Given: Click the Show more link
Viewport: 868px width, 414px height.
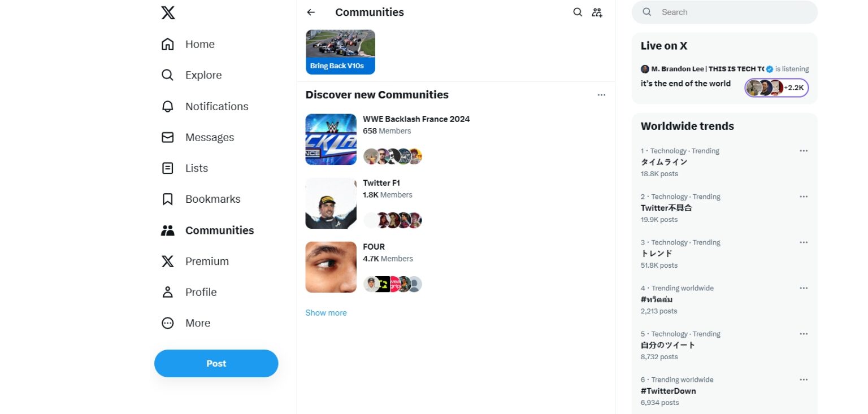Looking at the screenshot, I should pos(326,312).
